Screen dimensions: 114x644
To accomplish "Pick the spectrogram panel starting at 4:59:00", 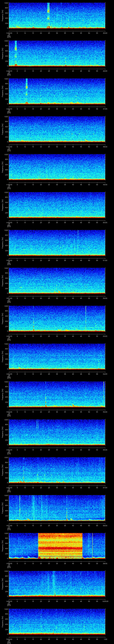I will tap(57, 584).
